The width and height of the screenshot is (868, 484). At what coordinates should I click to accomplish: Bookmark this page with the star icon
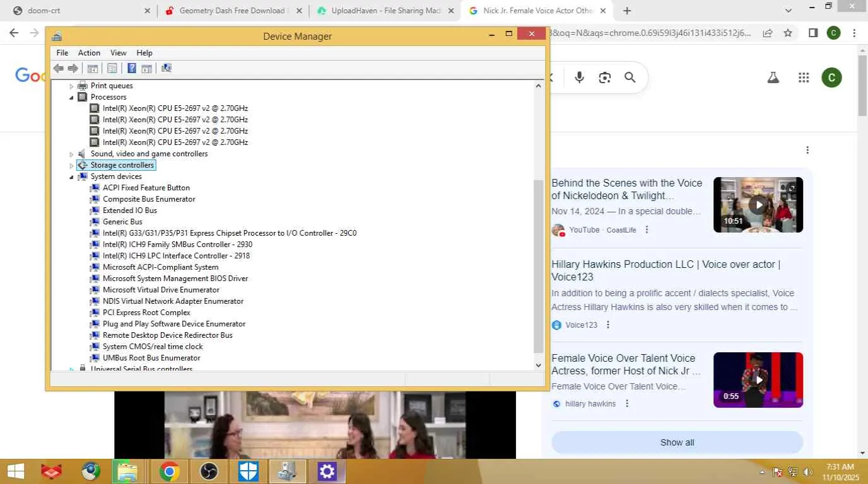point(788,33)
